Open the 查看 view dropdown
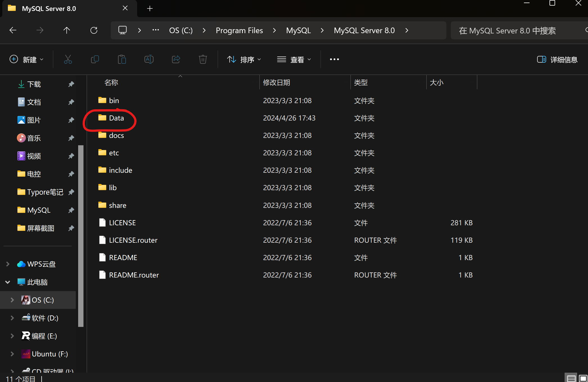Viewport: 588px width, 382px height. click(x=294, y=60)
